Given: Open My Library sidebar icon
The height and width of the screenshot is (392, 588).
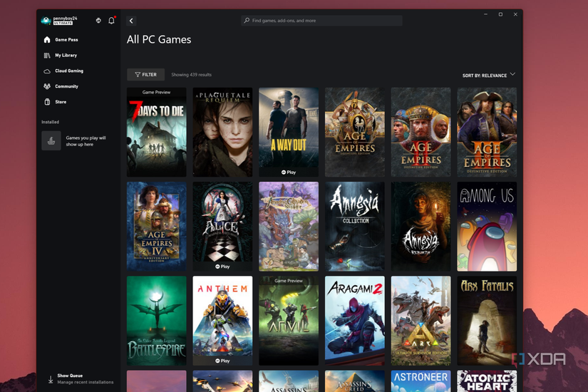Looking at the screenshot, I should pyautogui.click(x=47, y=55).
